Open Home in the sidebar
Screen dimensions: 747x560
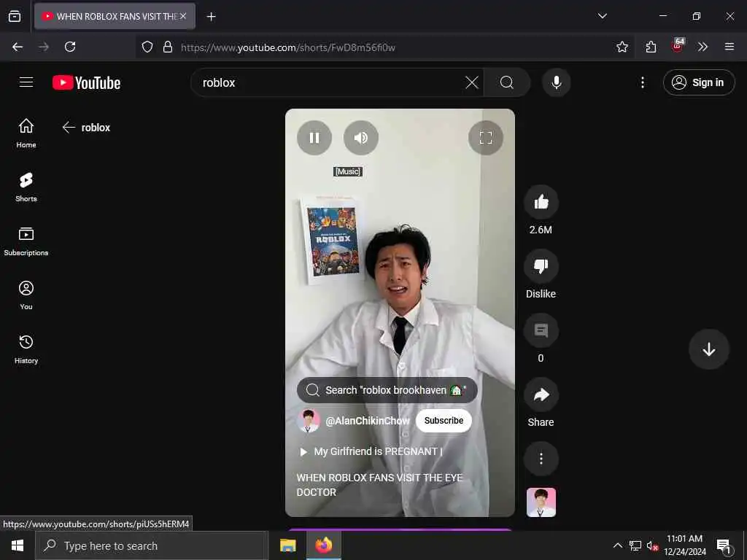(26, 133)
